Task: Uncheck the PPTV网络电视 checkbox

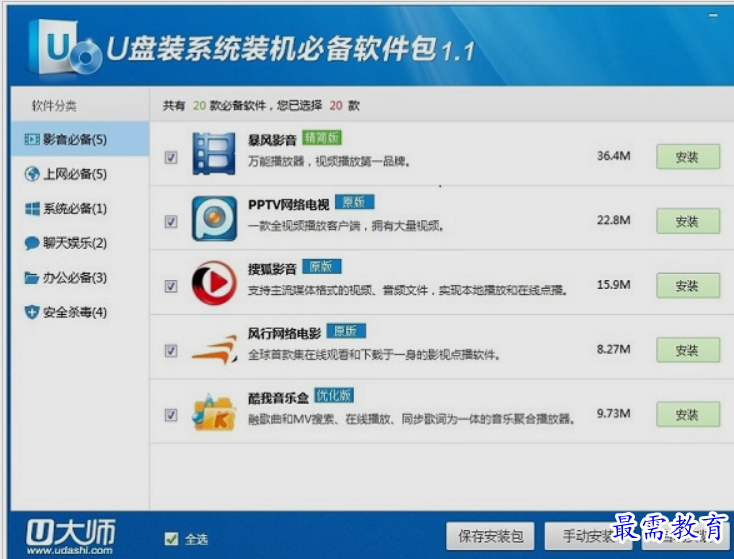Action: [x=171, y=221]
